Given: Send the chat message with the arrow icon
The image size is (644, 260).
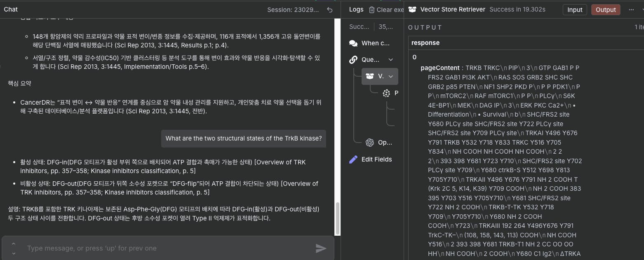Looking at the screenshot, I should point(321,248).
